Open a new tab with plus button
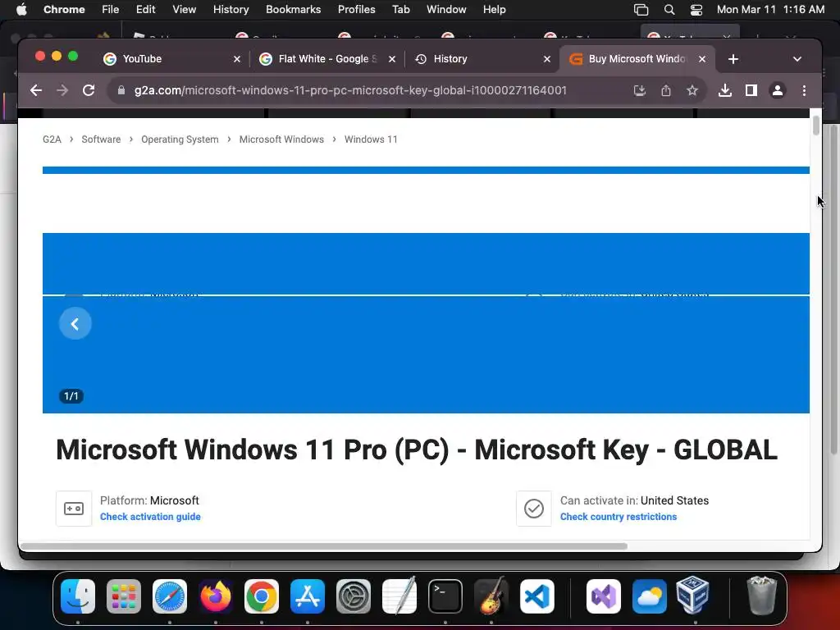Screen dimensions: 840x630 tap(733, 59)
